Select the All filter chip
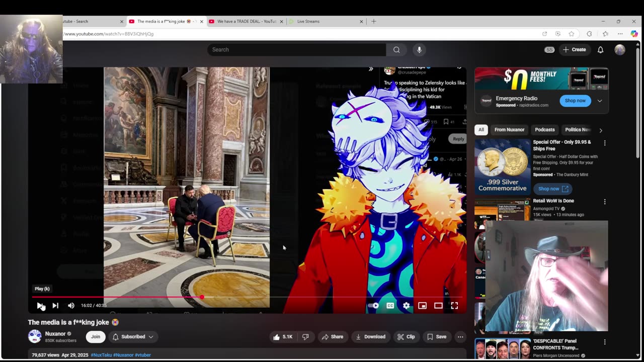The width and height of the screenshot is (644, 362). coord(481,130)
